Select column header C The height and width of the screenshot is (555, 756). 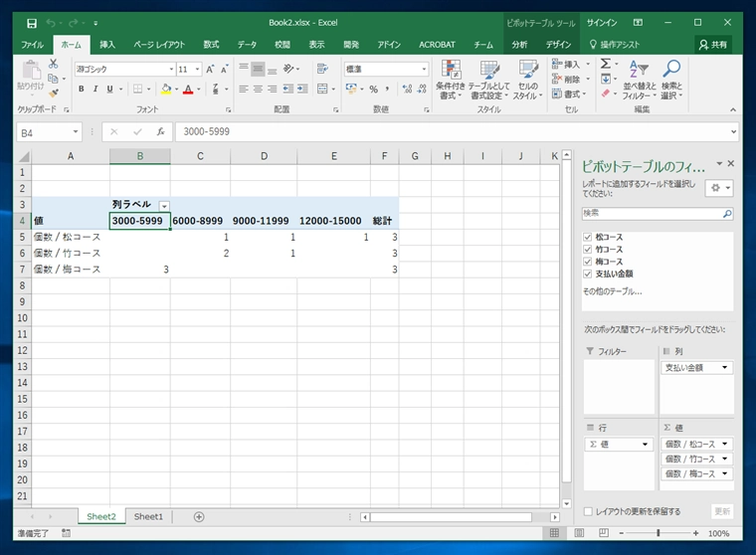[x=200, y=156]
